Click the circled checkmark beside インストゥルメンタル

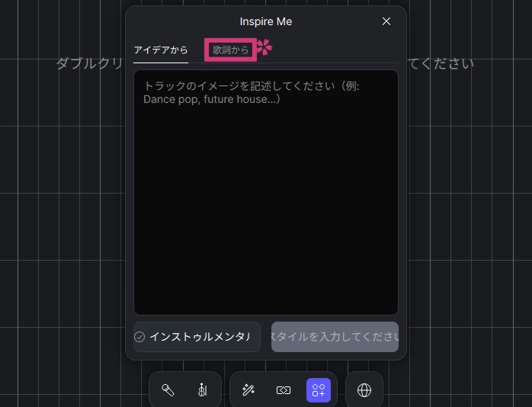139,337
